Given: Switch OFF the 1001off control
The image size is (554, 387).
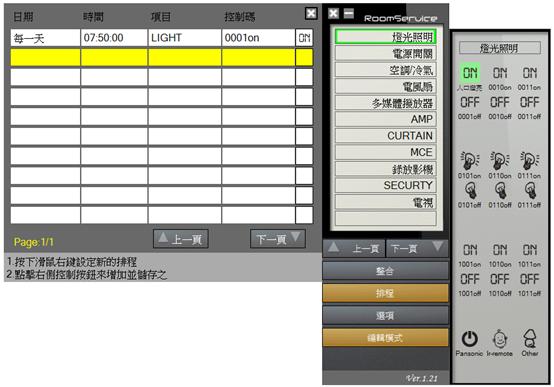Looking at the screenshot, I should (470, 279).
